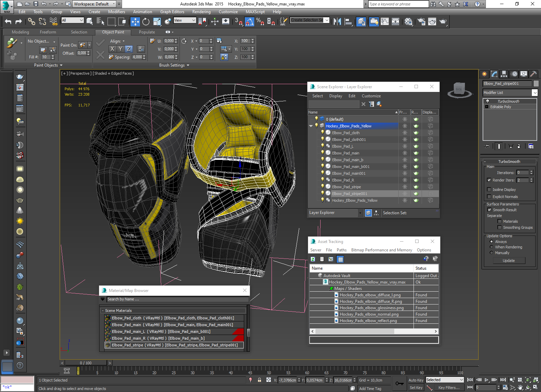Enable Explicit Normals checkbox
Image resolution: width=541 pixels, height=392 pixels.
(x=489, y=197)
